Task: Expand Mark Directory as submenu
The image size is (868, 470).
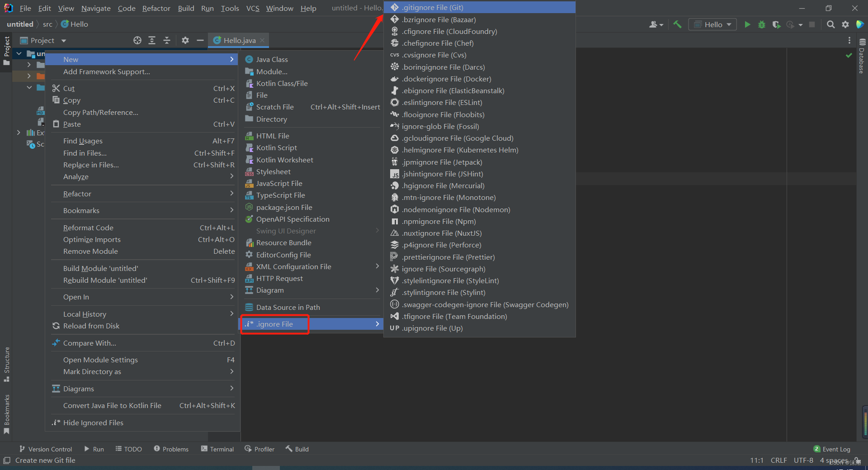Action: pos(142,371)
